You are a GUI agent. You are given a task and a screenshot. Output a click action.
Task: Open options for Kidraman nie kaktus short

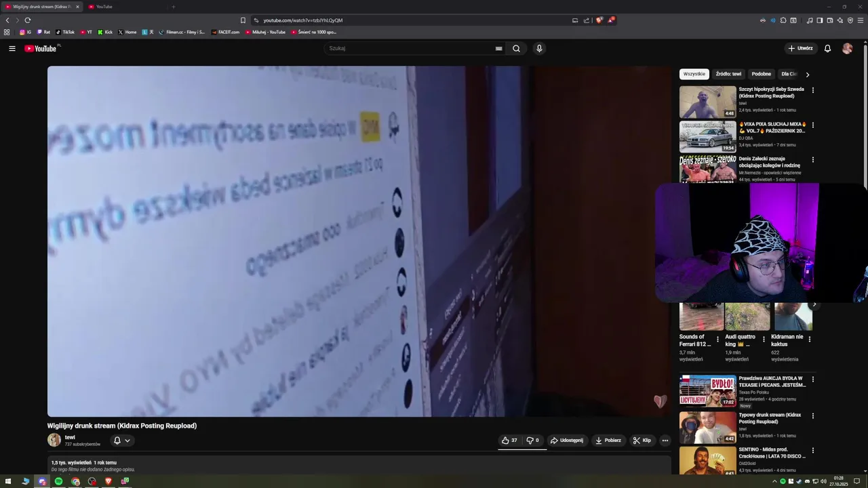[x=809, y=339]
